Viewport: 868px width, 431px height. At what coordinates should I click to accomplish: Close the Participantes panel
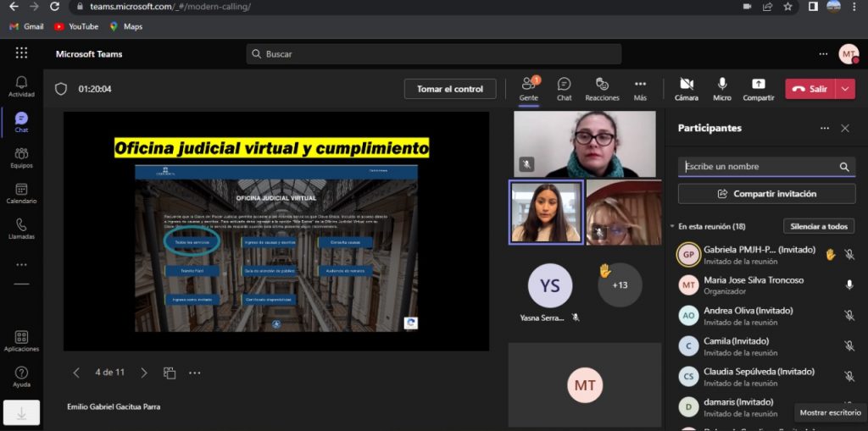pos(845,129)
